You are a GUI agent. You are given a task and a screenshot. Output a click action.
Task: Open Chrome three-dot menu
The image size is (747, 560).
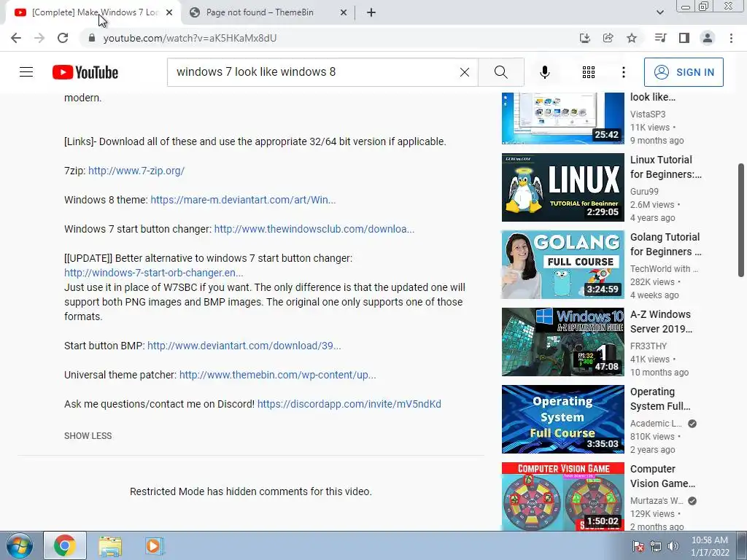coord(731,38)
